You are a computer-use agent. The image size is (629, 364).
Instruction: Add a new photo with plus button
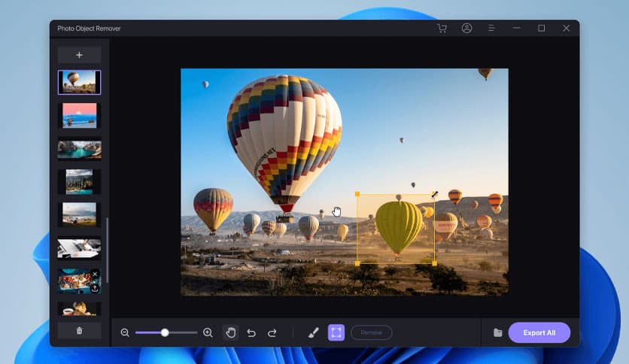pos(79,55)
